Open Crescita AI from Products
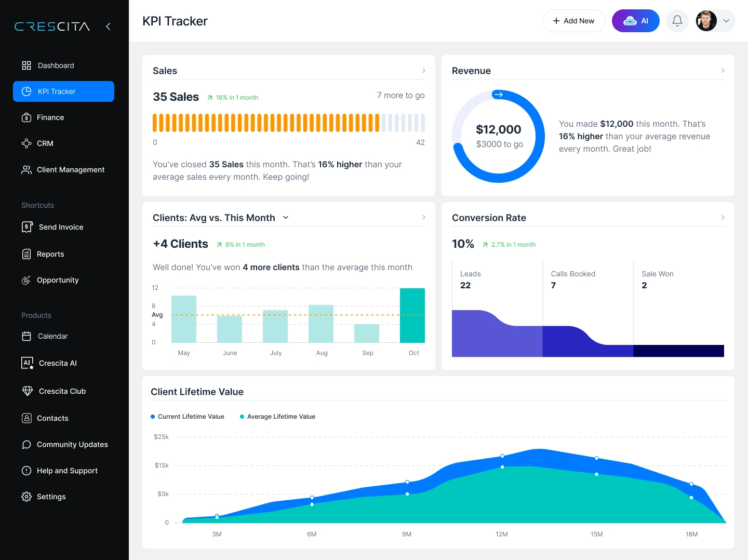This screenshot has height=560, width=748. 27,363
